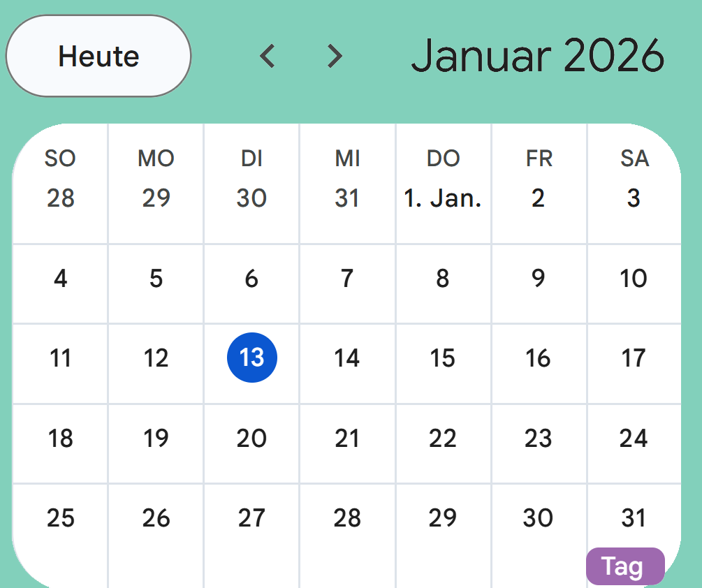The height and width of the screenshot is (588, 702).
Task: Go to the next month arrow
Action: 335,56
